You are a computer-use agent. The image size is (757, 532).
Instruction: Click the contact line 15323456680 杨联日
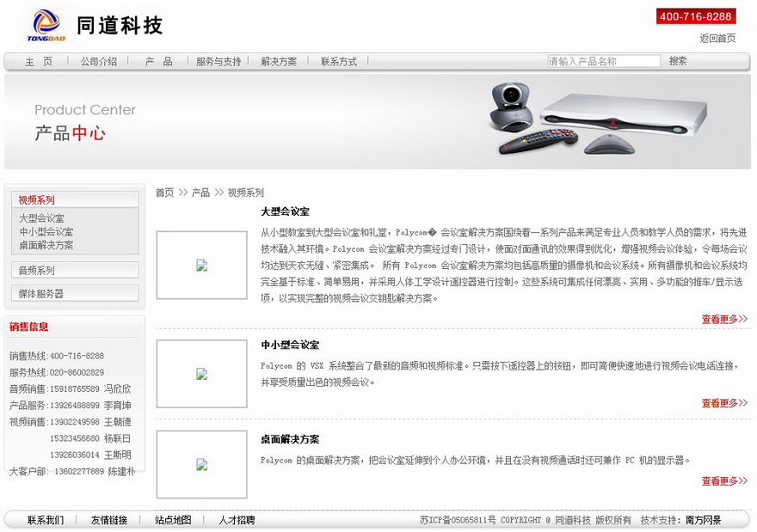pyautogui.click(x=91, y=438)
